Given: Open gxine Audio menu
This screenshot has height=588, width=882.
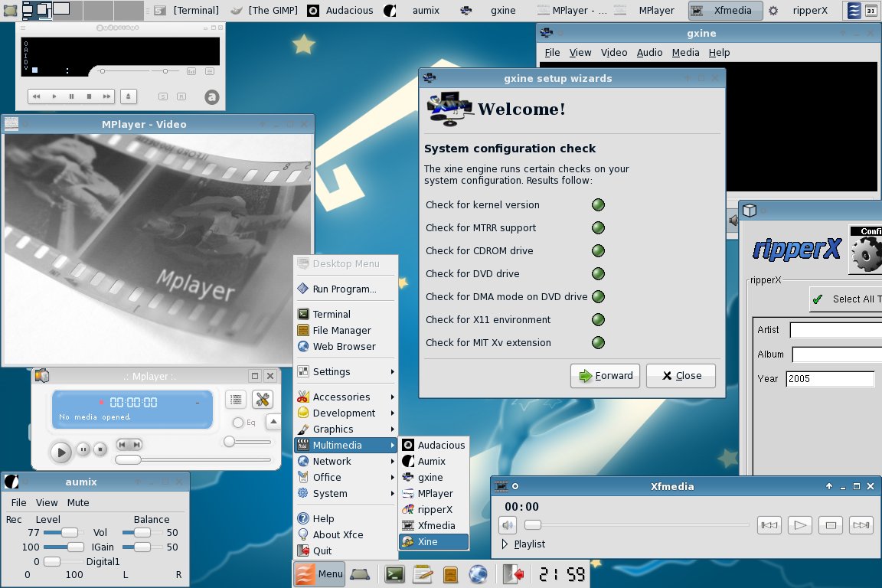Looking at the screenshot, I should pyautogui.click(x=649, y=52).
